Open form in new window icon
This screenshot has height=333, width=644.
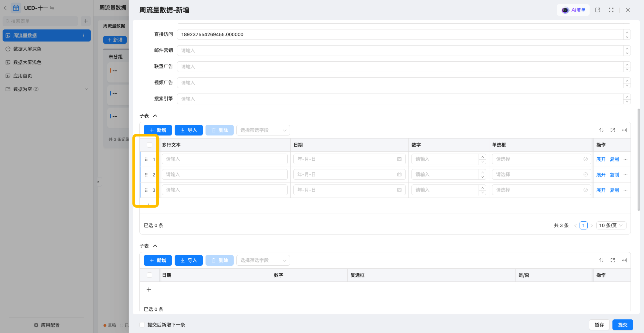(x=597, y=10)
